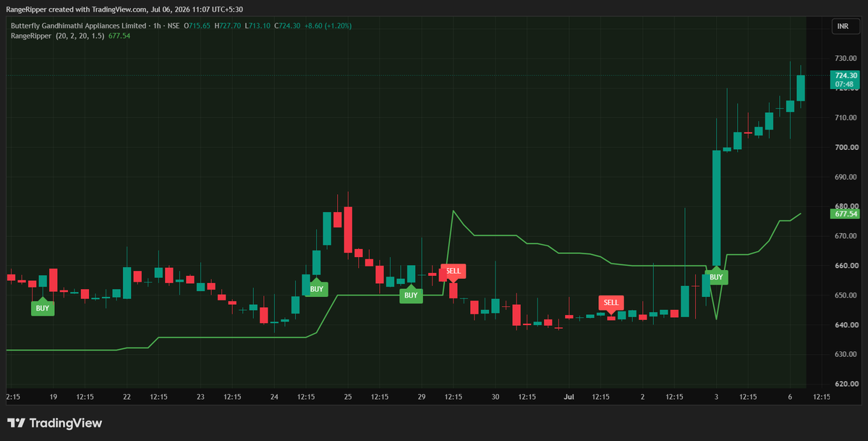Screen dimensions: 868x441
Task: Click date 25 on the time axis
Action: pos(348,397)
